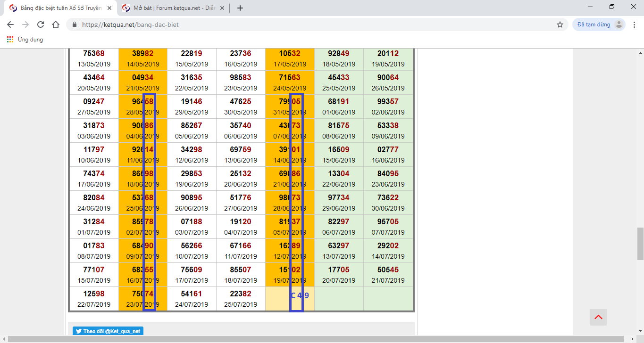
Task: Open the browser home page
Action: coord(56,24)
